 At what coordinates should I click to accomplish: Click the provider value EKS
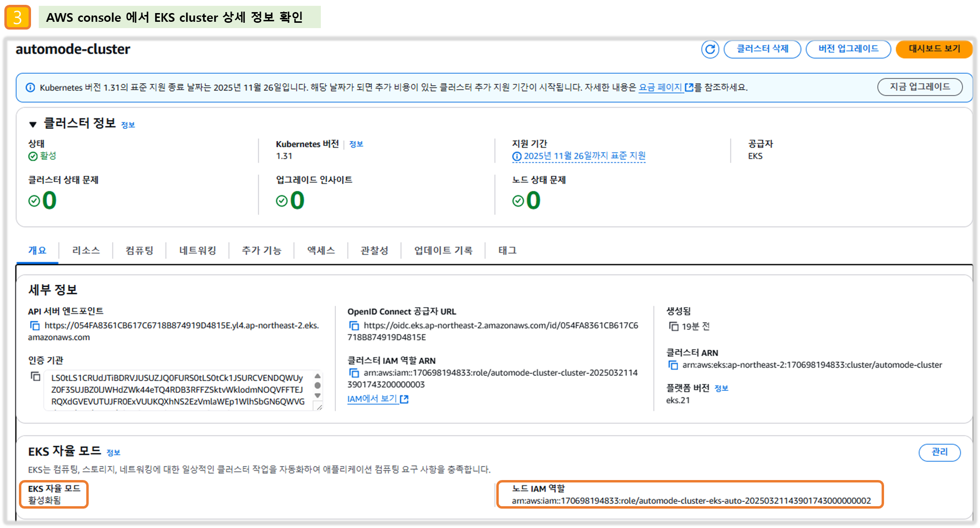tap(755, 156)
